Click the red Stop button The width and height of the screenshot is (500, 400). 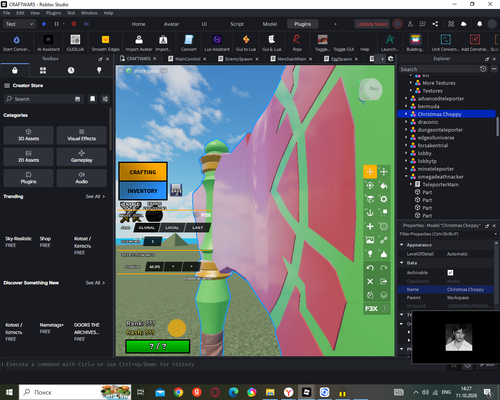(74, 24)
